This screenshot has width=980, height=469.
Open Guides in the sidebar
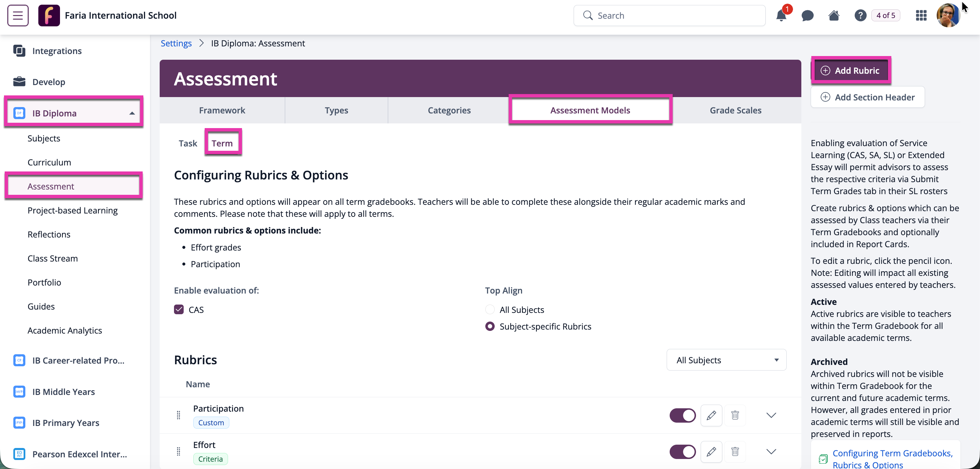(x=41, y=306)
